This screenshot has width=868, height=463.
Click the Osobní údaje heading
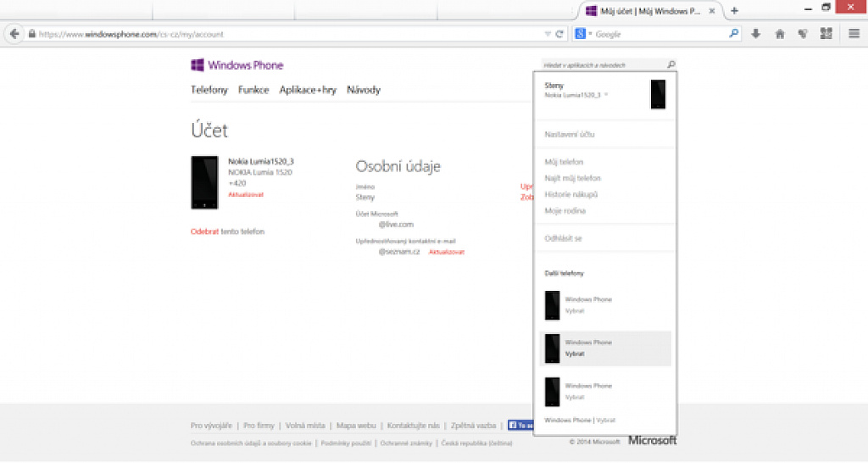pyautogui.click(x=398, y=166)
